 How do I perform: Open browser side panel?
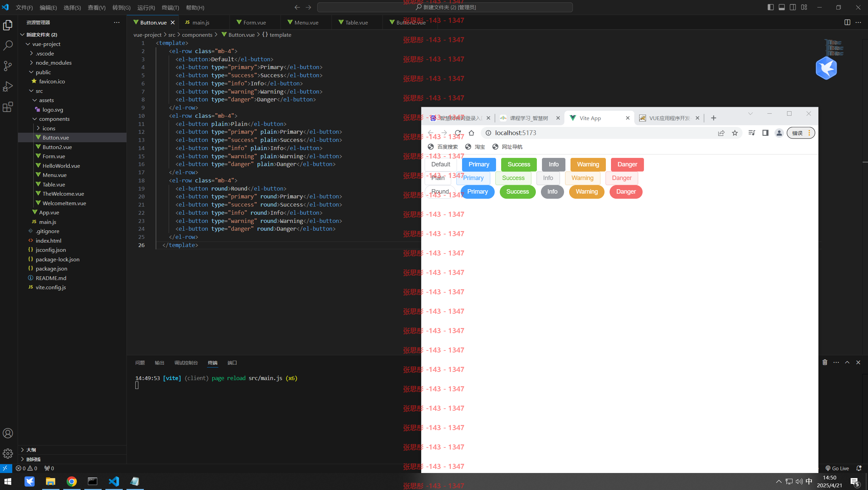[x=765, y=133]
